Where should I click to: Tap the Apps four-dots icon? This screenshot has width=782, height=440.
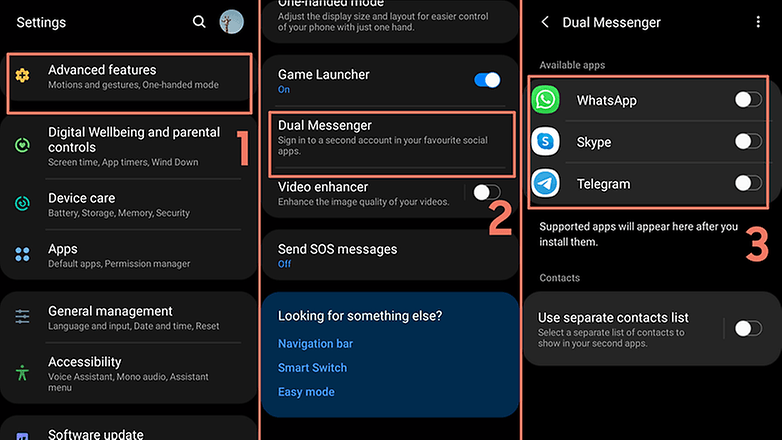(22, 254)
